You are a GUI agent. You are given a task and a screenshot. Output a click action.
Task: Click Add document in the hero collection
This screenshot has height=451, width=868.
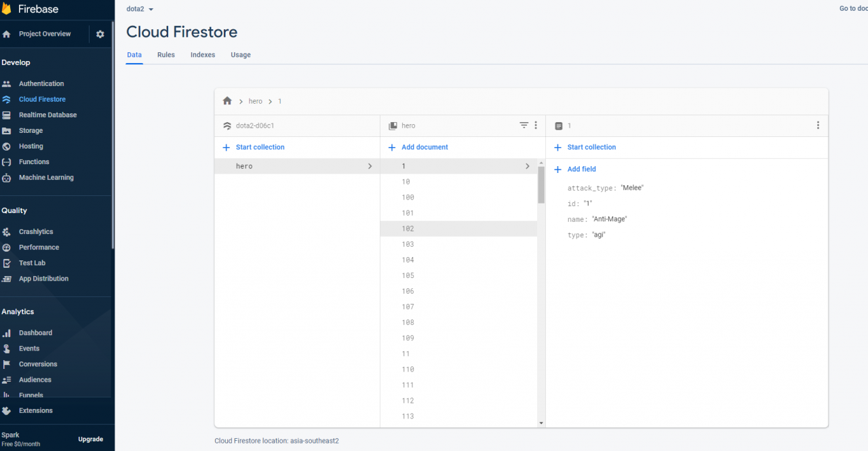[417, 147]
